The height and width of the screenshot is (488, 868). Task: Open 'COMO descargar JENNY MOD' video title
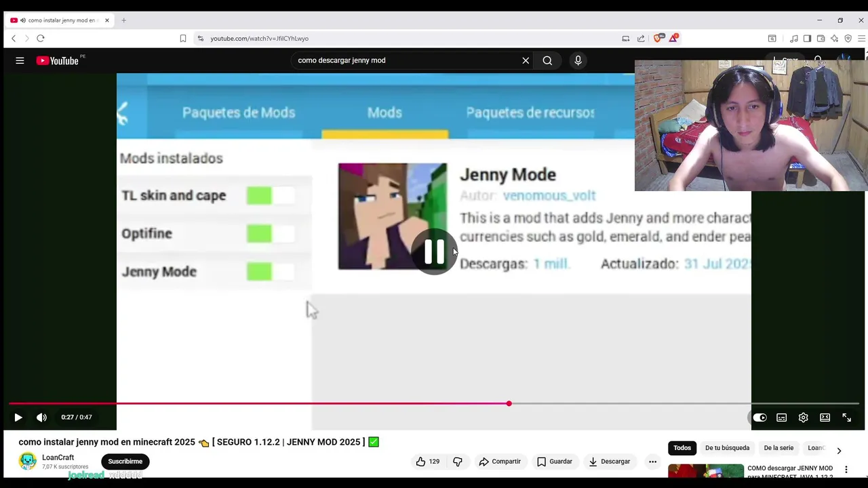790,472
